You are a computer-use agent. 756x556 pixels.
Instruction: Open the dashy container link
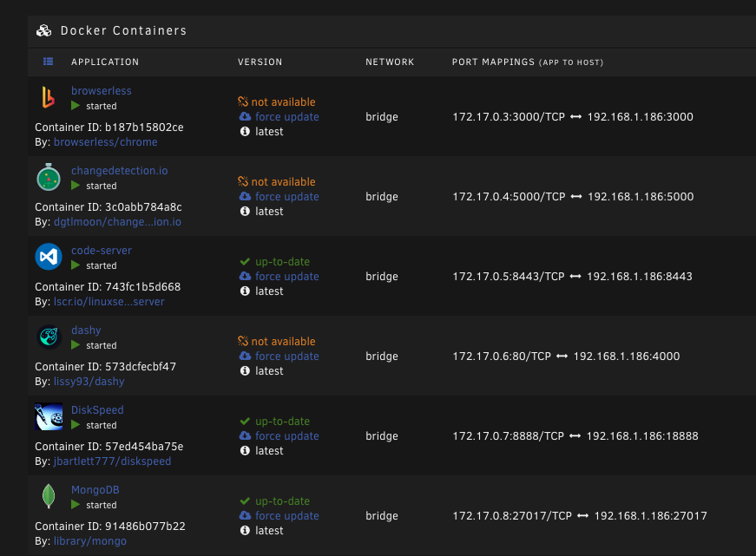click(86, 330)
